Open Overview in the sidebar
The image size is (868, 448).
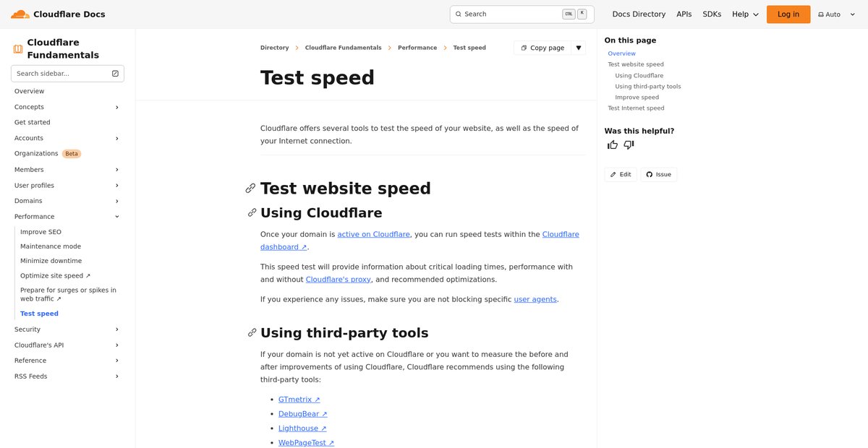click(x=30, y=91)
